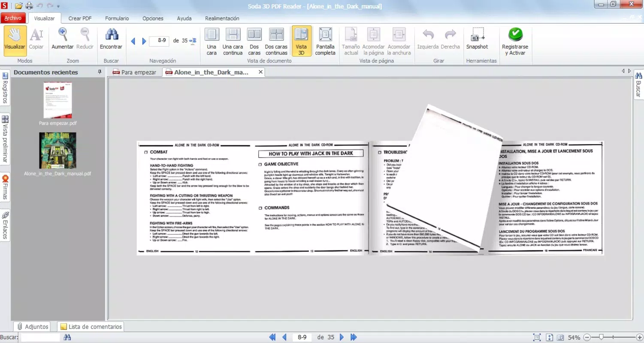Open the quick access toolbar dropdown arrow
The width and height of the screenshot is (644, 343).
[58, 6]
